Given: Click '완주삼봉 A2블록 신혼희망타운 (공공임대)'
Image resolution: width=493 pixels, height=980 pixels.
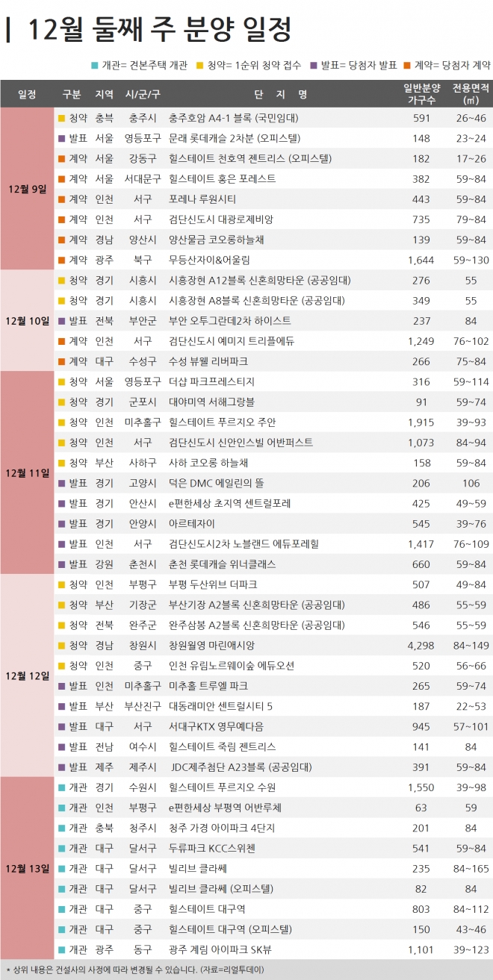Looking at the screenshot, I should coord(257,625).
